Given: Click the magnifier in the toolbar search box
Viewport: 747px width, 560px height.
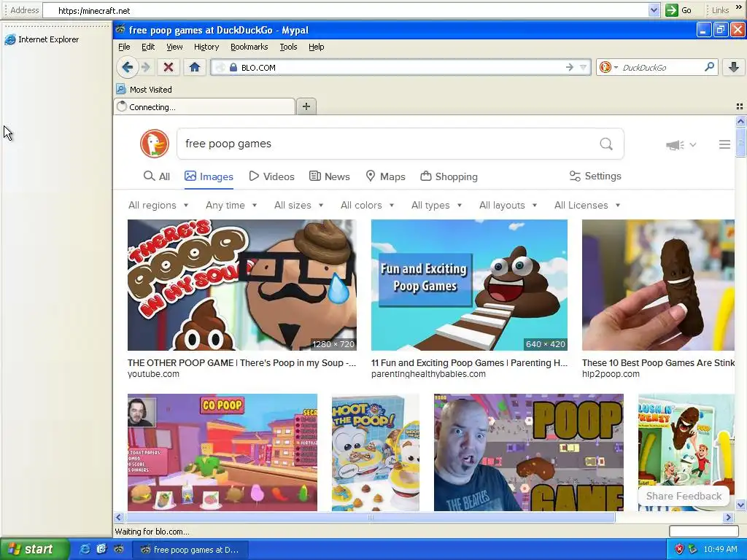Looking at the screenshot, I should tap(709, 67).
